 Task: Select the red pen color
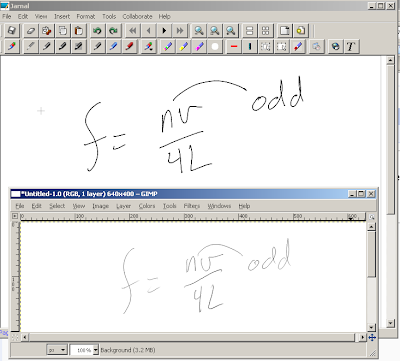[x=130, y=46]
